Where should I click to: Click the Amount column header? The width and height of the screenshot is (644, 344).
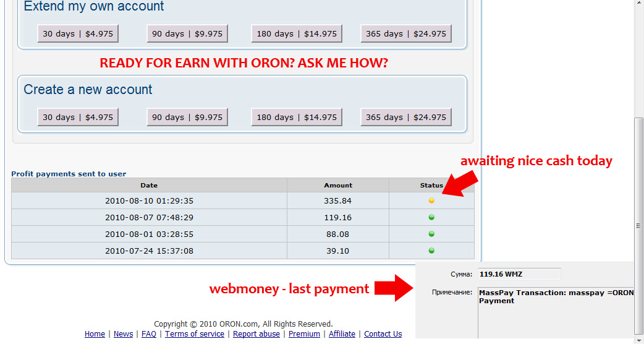tap(338, 186)
